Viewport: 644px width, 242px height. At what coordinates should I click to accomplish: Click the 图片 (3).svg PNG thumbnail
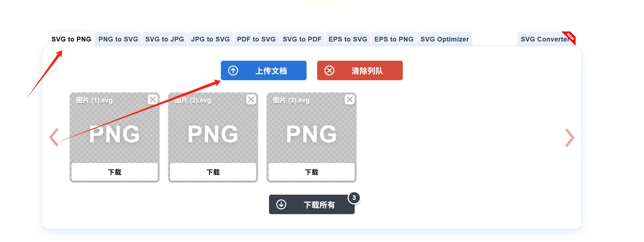(x=311, y=134)
